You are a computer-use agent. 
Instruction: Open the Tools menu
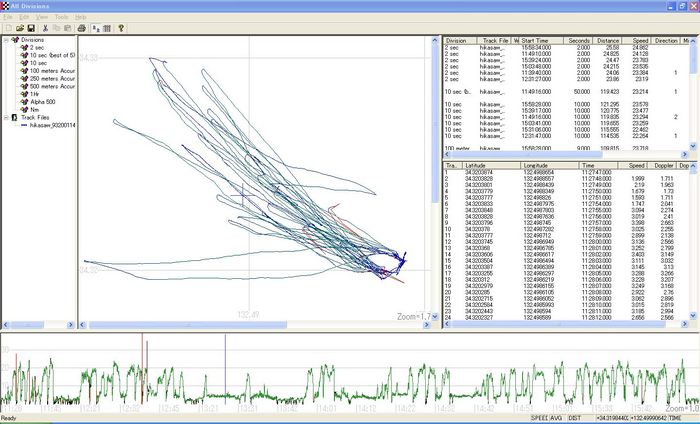coord(61,17)
